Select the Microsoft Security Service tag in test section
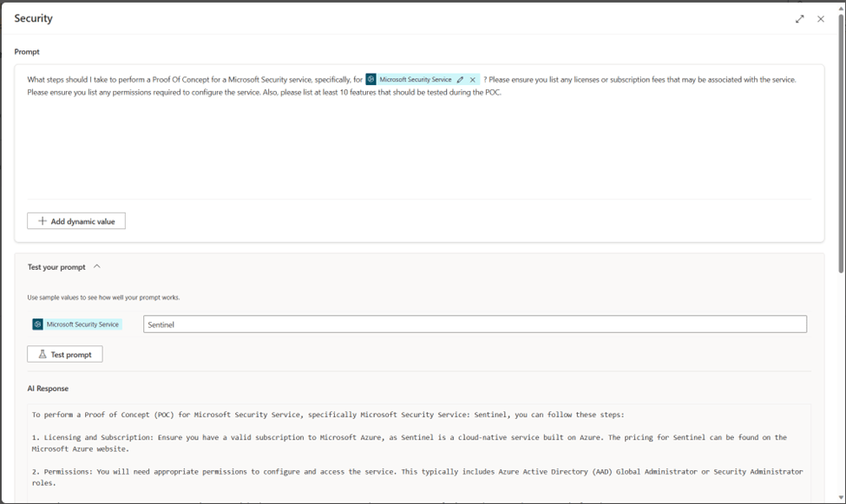The width and height of the screenshot is (846, 504). click(x=83, y=324)
